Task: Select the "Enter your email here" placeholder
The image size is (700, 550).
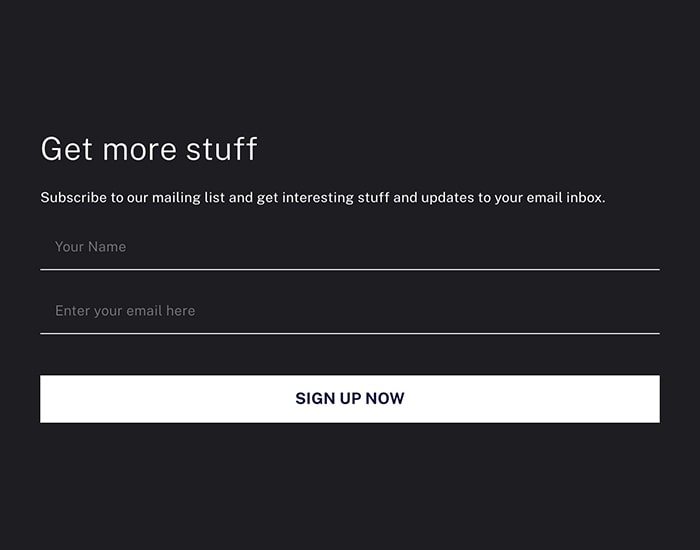Action: [125, 311]
